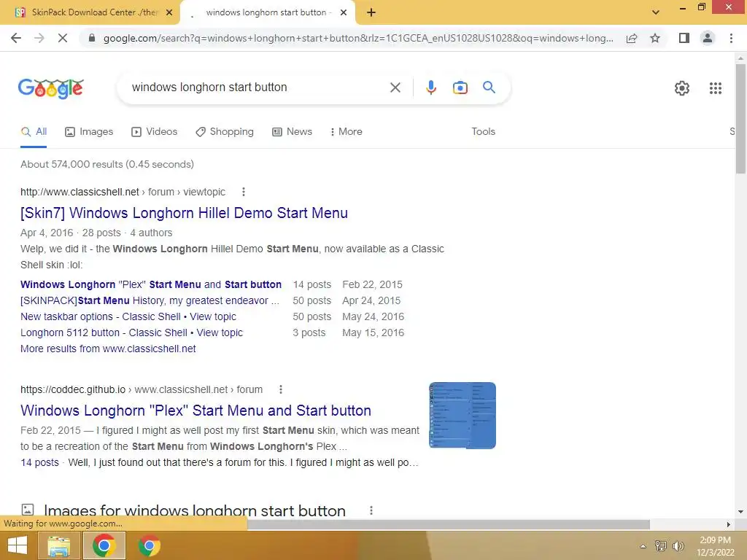This screenshot has width=747, height=560.
Task: Open Google quick settings gear
Action: 682,88
